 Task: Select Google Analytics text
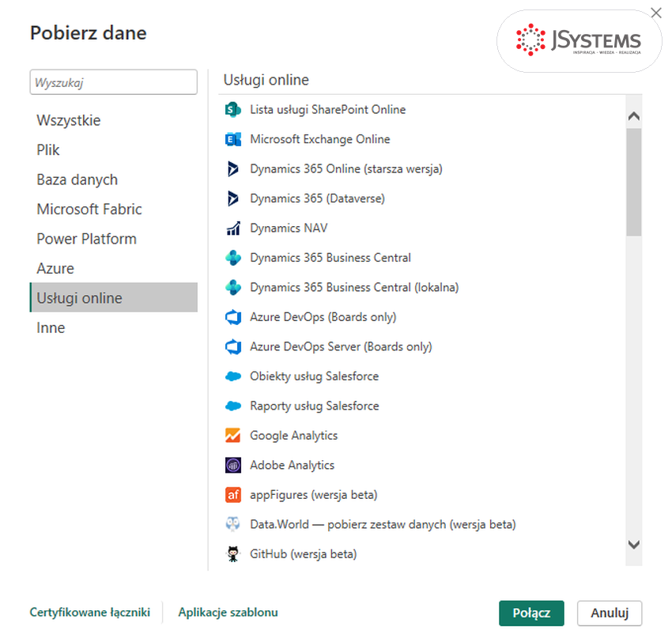coord(293,436)
